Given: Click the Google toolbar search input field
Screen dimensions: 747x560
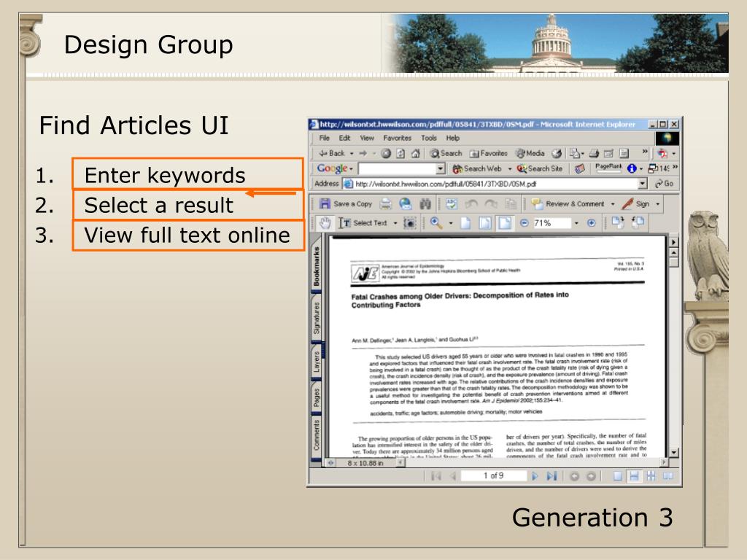Looking at the screenshot, I should click(398, 168).
